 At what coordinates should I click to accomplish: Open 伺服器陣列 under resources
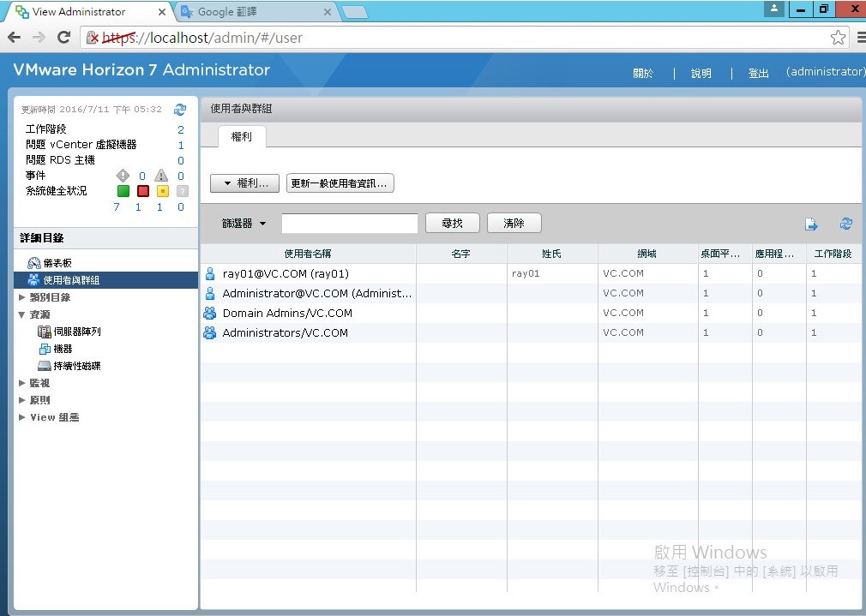pyautogui.click(x=77, y=332)
